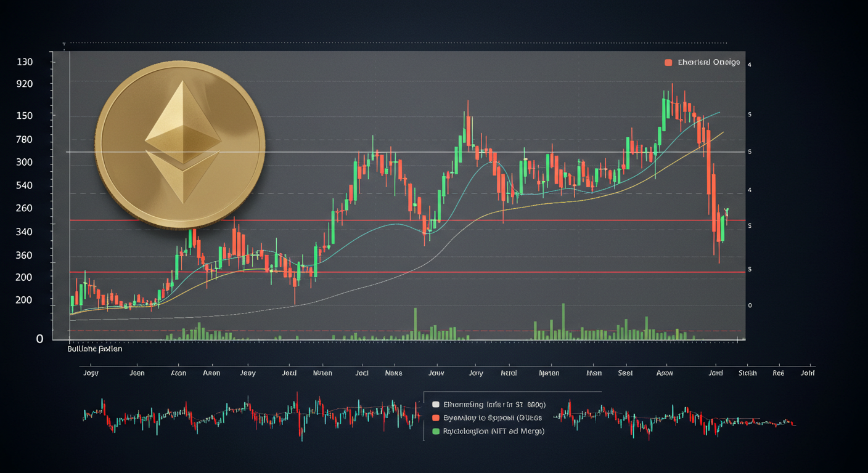This screenshot has width=868, height=473.
Task: Click the gold Ethereum coin logo
Action: pos(180,145)
